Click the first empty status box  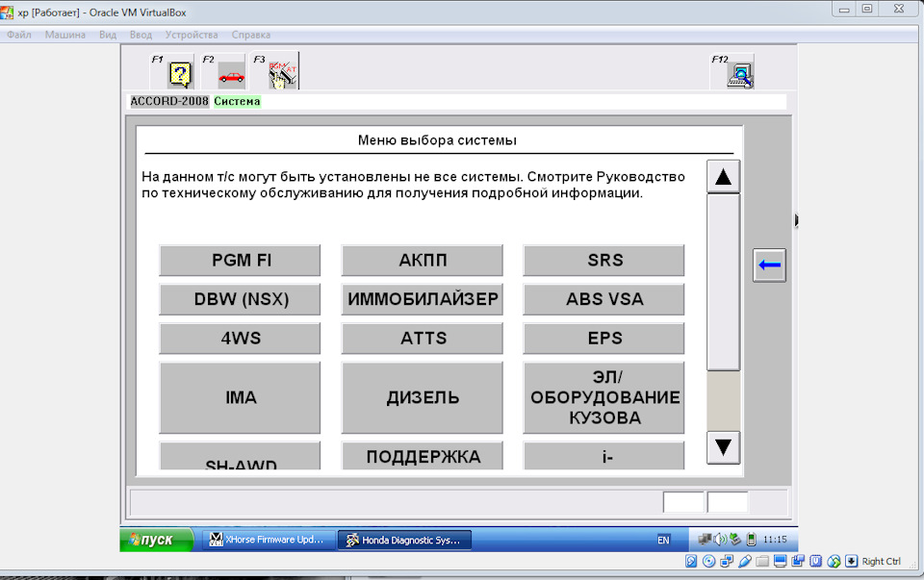(x=683, y=502)
